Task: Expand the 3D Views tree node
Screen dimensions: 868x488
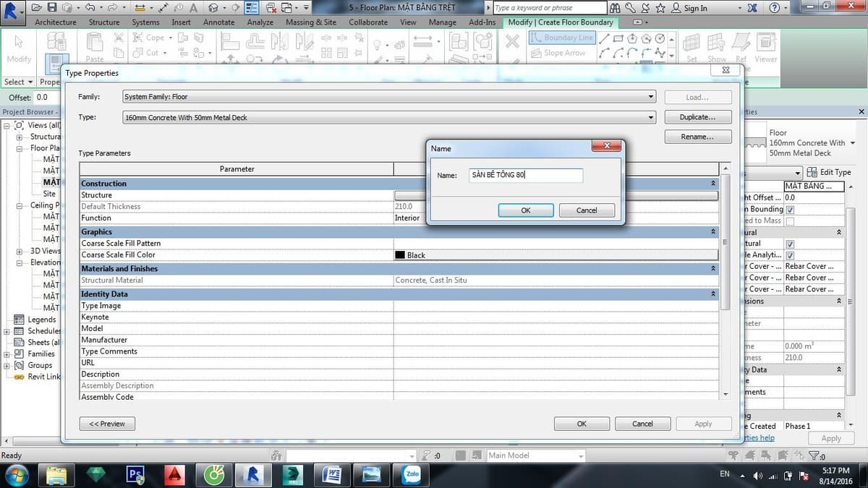Action: click(20, 251)
